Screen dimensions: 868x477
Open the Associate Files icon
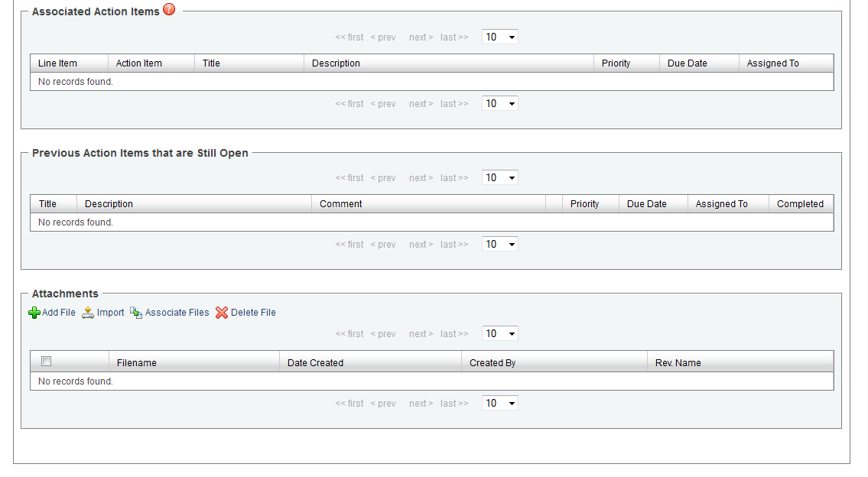(136, 313)
